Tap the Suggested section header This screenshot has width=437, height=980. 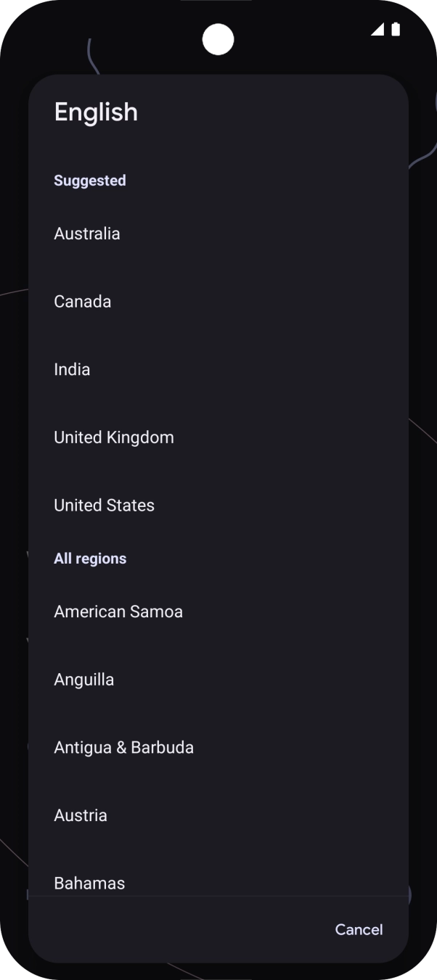tap(89, 180)
